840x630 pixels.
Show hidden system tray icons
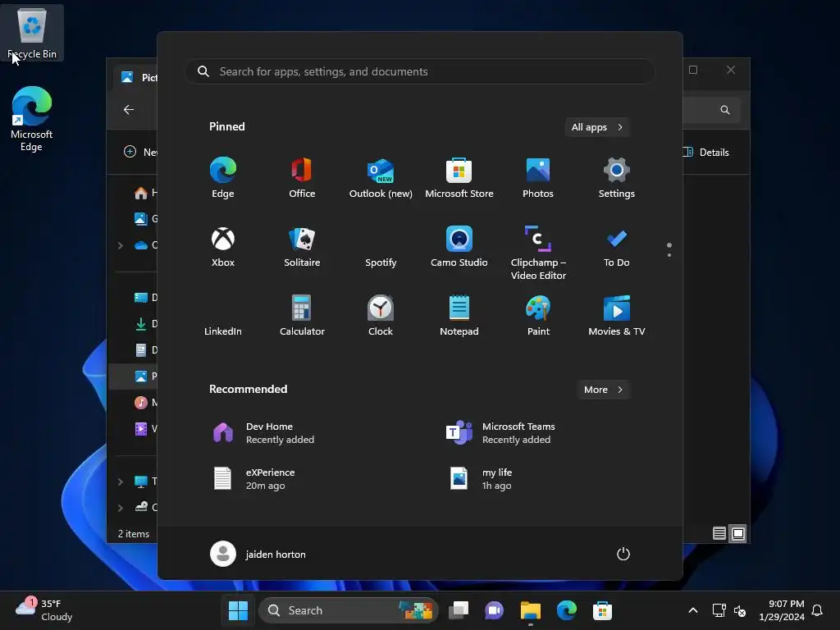(x=692, y=610)
